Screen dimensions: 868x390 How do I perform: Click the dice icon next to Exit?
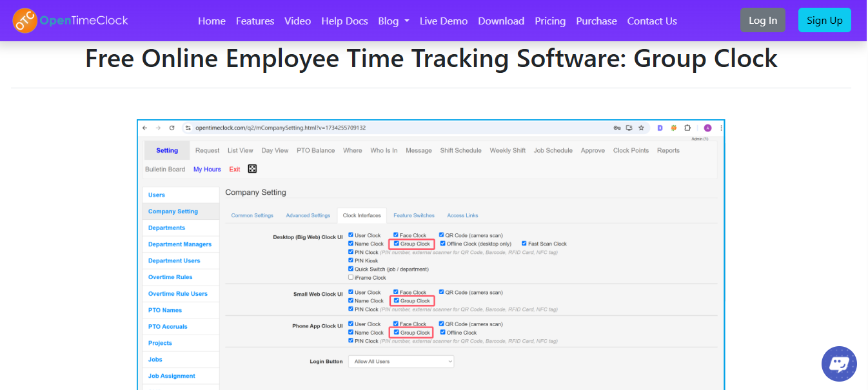coord(252,169)
